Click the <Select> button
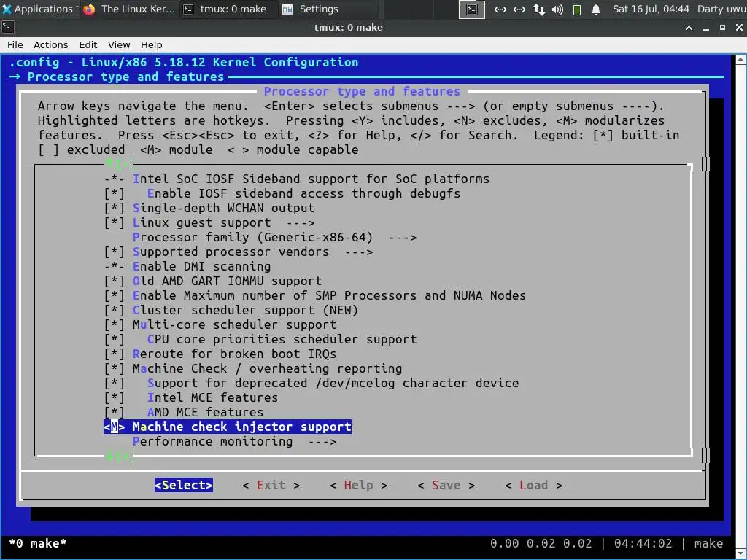The height and width of the screenshot is (560, 747). click(183, 485)
